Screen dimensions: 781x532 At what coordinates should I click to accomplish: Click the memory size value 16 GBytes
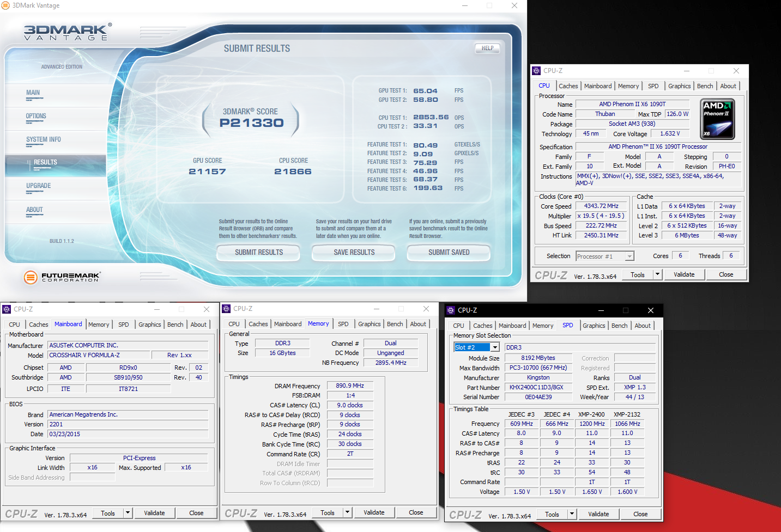click(x=282, y=353)
